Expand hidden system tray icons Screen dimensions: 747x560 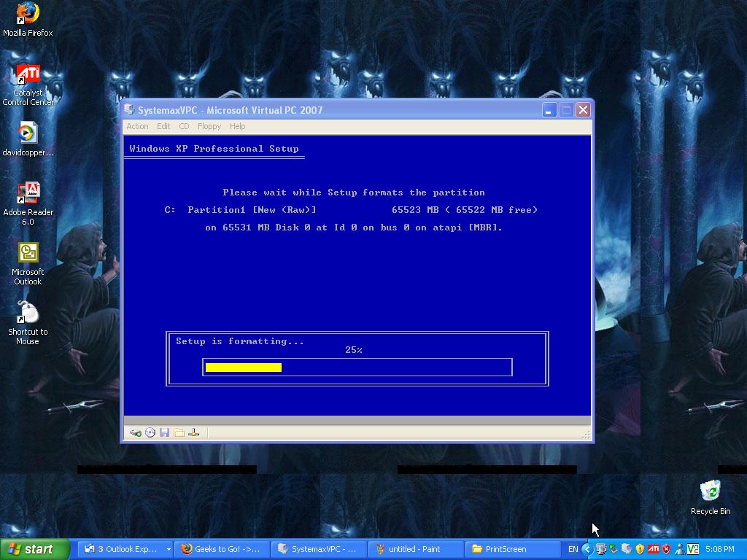(587, 549)
